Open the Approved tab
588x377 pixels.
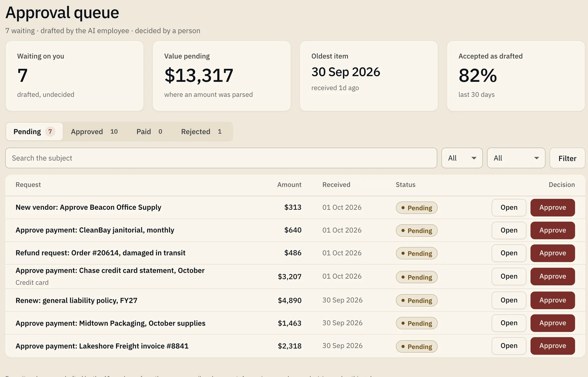click(94, 131)
